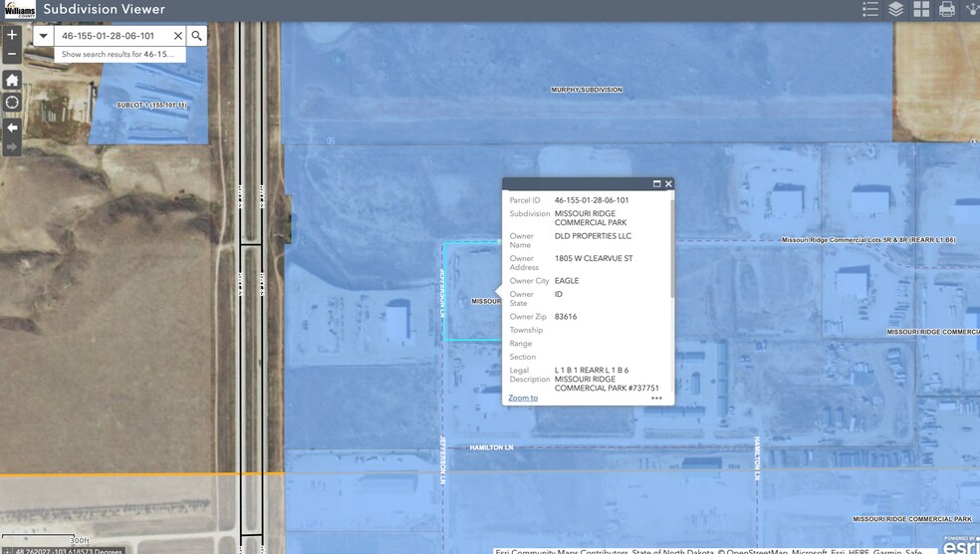Open the legend list widget
Viewport: 980px width, 554px height.
click(870, 9)
